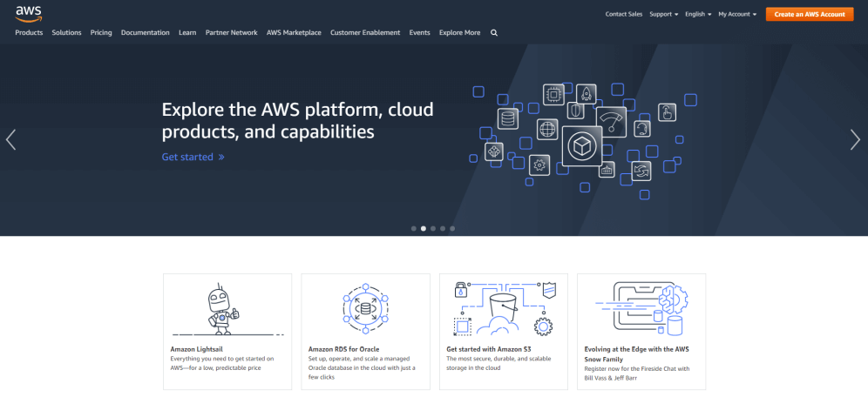Expand the Support dropdown

pyautogui.click(x=664, y=15)
